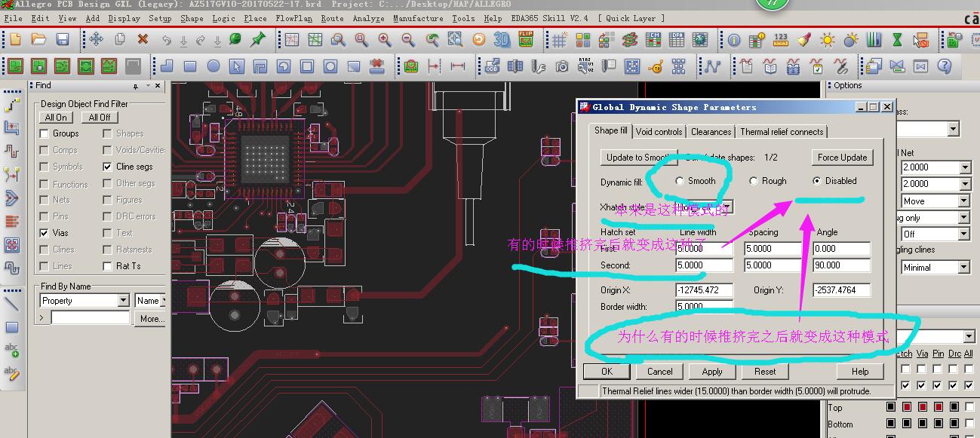Switch to the Void controls tab

(x=659, y=132)
